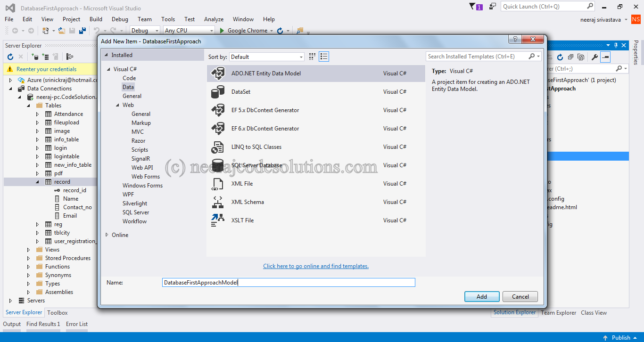
Task: Click Reenter your credentials link
Action: click(x=46, y=69)
